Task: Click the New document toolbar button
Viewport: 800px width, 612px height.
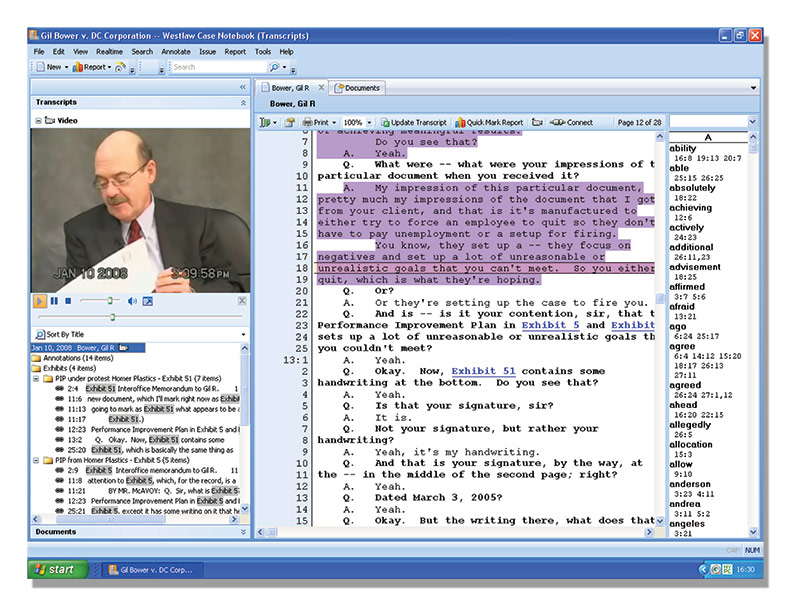Action: pos(53,67)
